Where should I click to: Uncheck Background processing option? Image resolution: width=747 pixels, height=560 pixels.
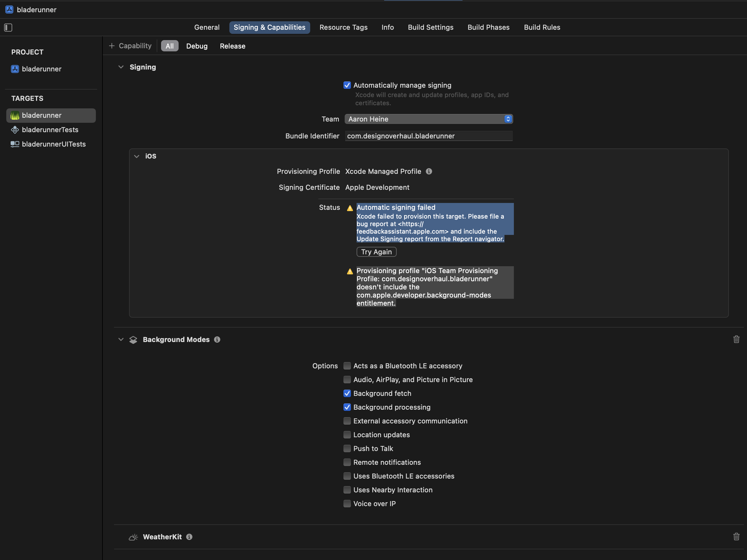(347, 407)
